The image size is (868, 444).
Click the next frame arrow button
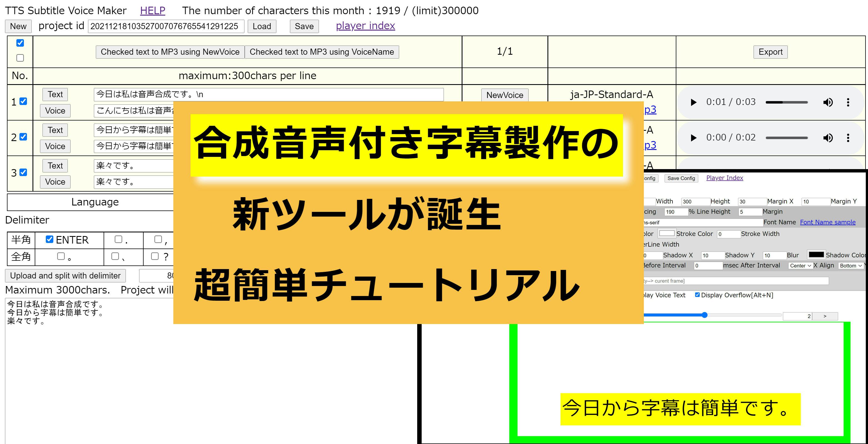tap(825, 316)
